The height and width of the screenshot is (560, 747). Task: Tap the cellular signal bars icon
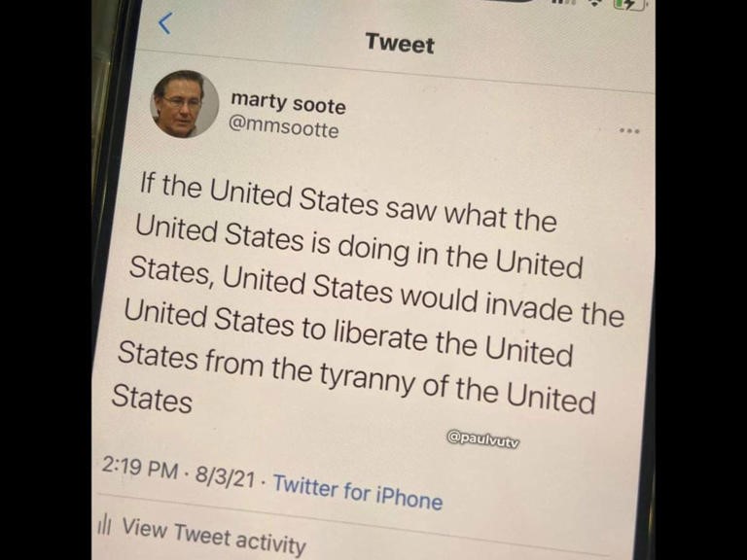pyautogui.click(x=562, y=2)
